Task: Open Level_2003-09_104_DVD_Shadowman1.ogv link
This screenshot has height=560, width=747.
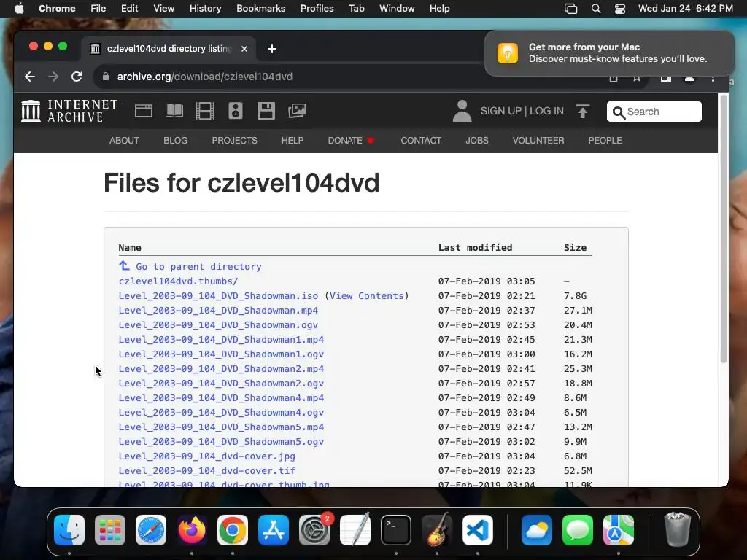Action: pos(221,354)
